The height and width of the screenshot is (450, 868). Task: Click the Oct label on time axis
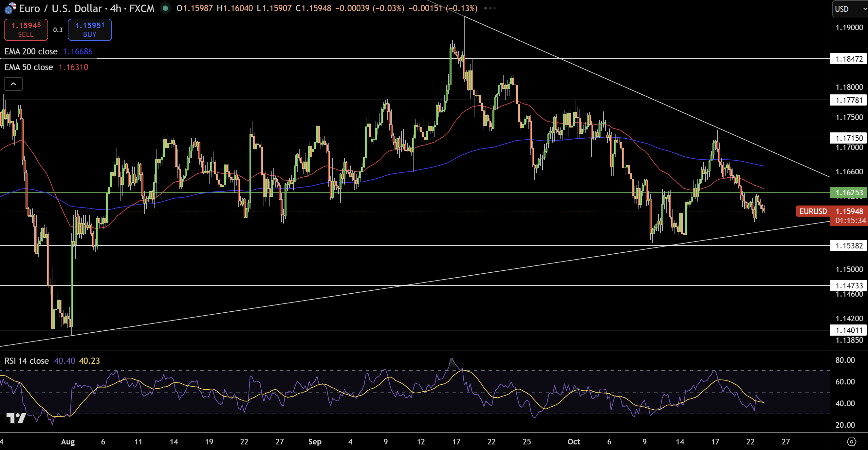(574, 441)
